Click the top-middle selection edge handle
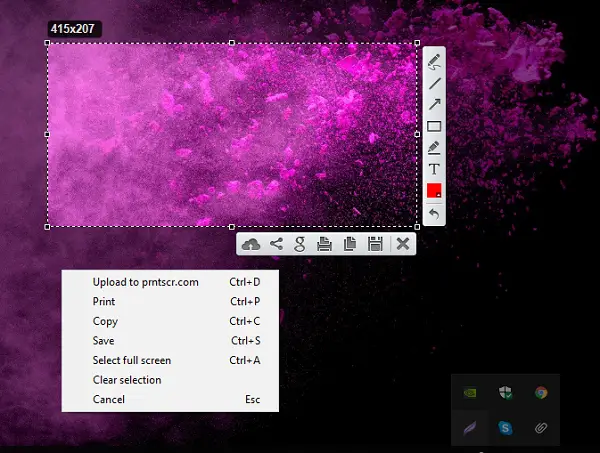600x453 pixels. 232,43
